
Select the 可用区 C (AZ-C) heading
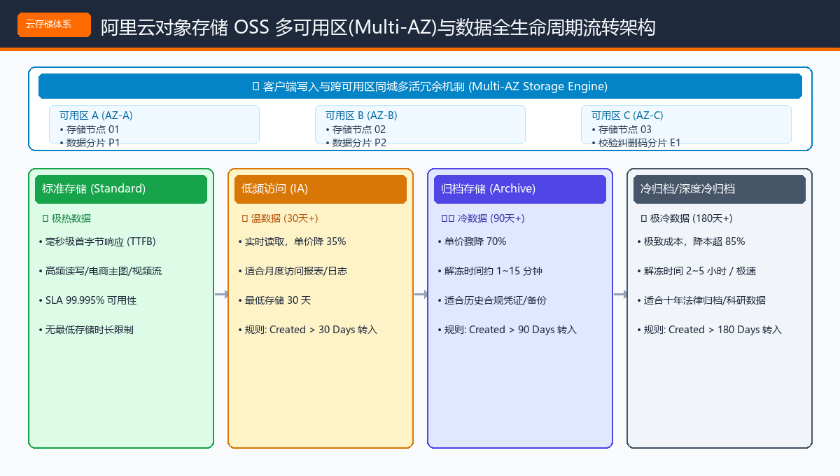tap(627, 115)
